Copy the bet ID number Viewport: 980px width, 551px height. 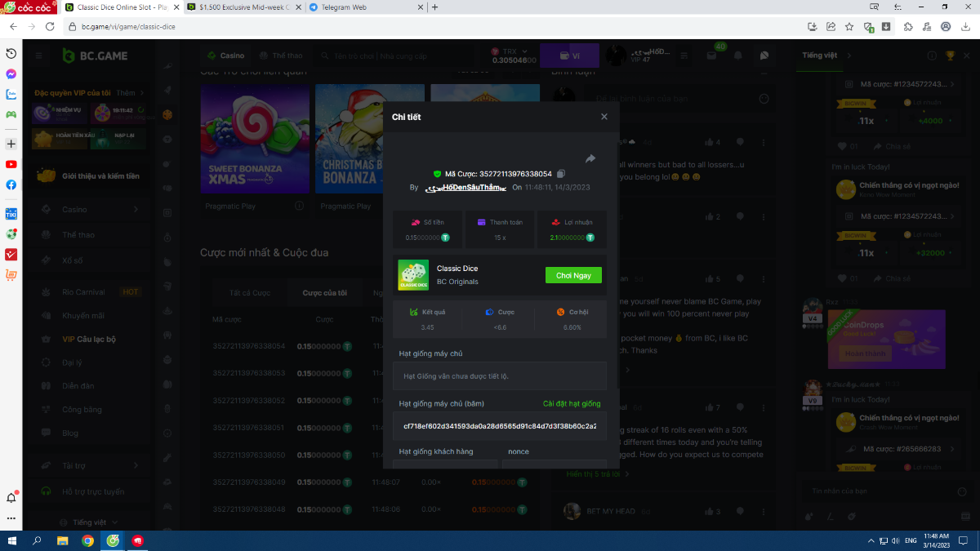[561, 174]
